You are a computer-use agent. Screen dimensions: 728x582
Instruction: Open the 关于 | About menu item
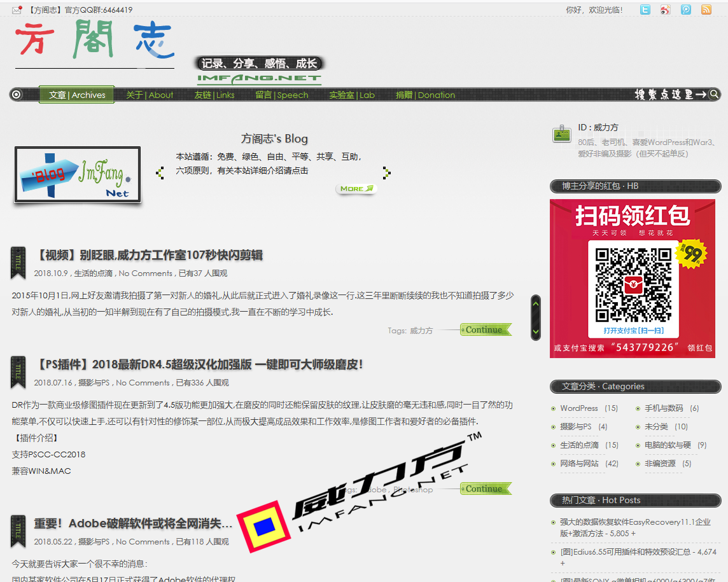(150, 95)
